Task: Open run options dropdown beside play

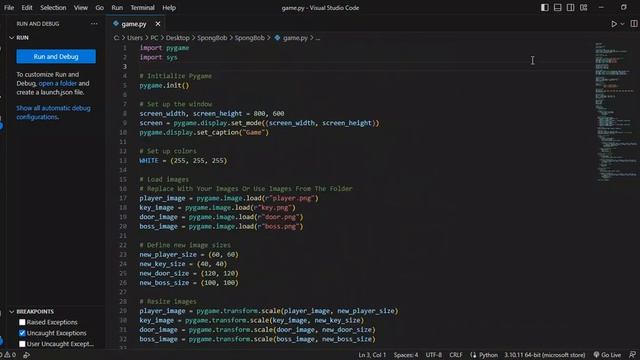Action: click(x=622, y=24)
